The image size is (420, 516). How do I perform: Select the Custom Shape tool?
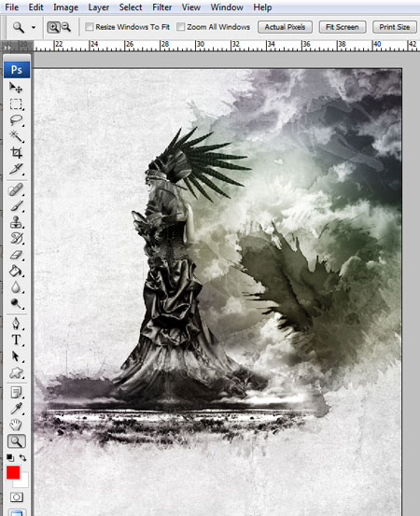pyautogui.click(x=16, y=373)
